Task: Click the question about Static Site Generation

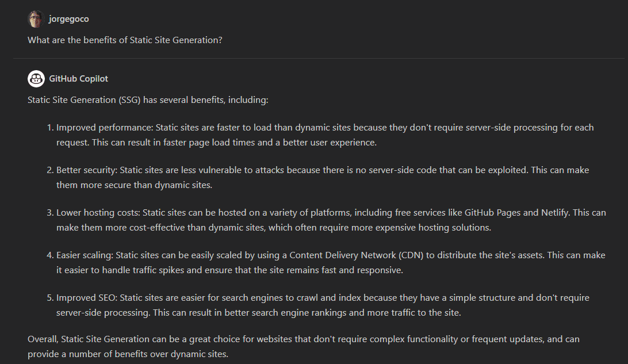Action: (x=125, y=40)
